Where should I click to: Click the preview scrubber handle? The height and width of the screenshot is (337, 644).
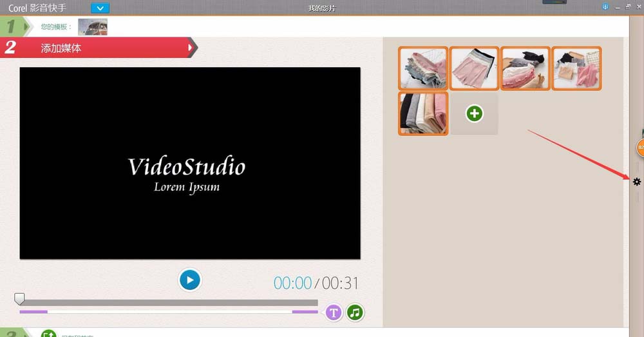click(x=19, y=299)
